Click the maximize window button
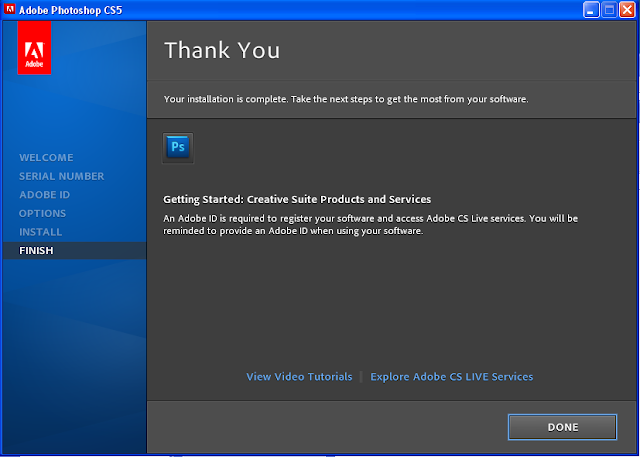Viewport: 640px width, 457px height. [x=609, y=9]
